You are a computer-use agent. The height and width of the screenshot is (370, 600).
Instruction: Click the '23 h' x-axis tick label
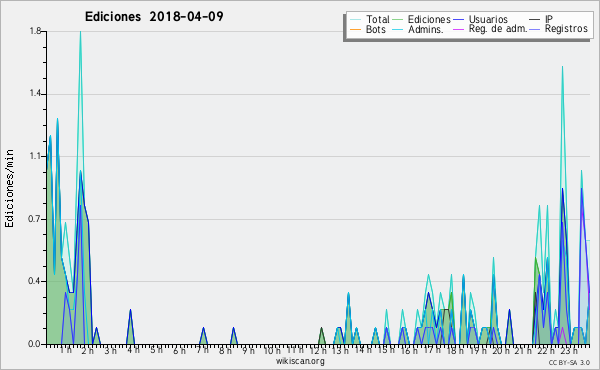pos(569,350)
